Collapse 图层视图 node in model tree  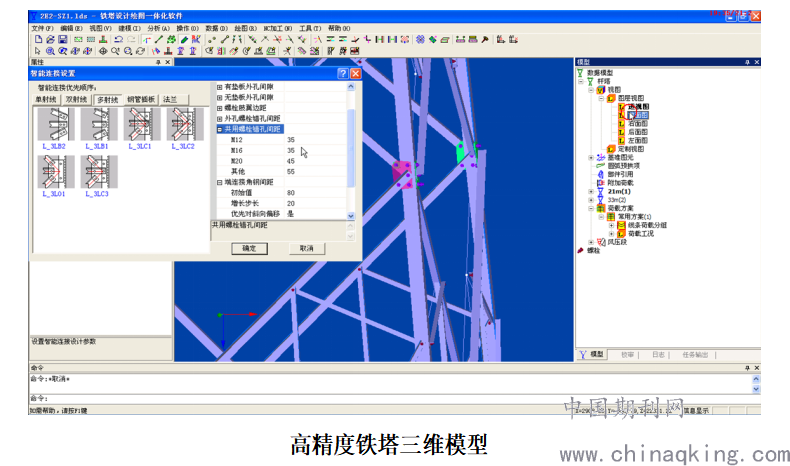point(601,98)
